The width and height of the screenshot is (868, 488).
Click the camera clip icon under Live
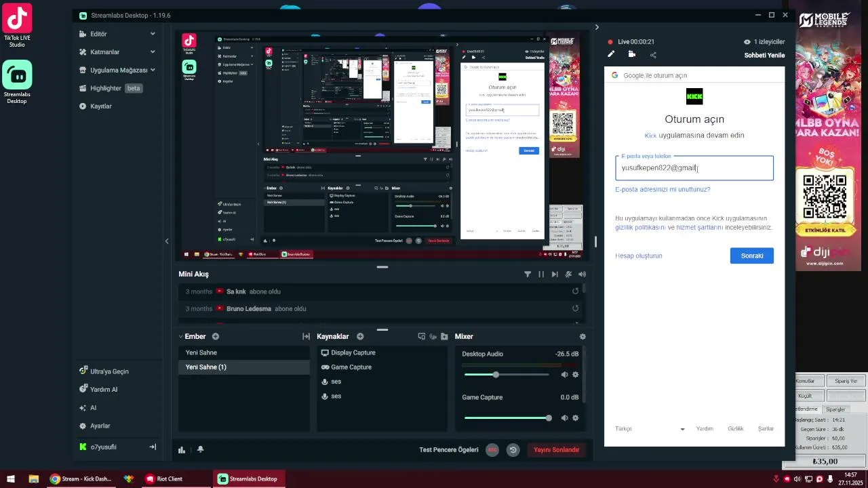point(632,54)
